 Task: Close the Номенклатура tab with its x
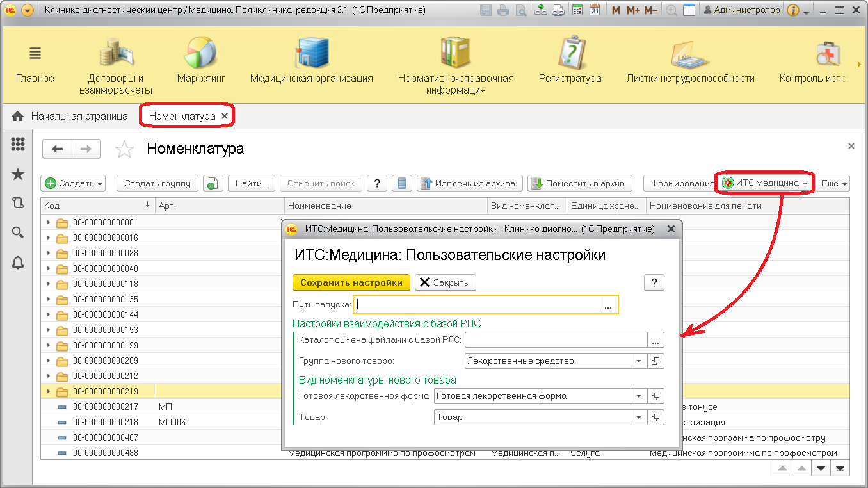coord(224,117)
